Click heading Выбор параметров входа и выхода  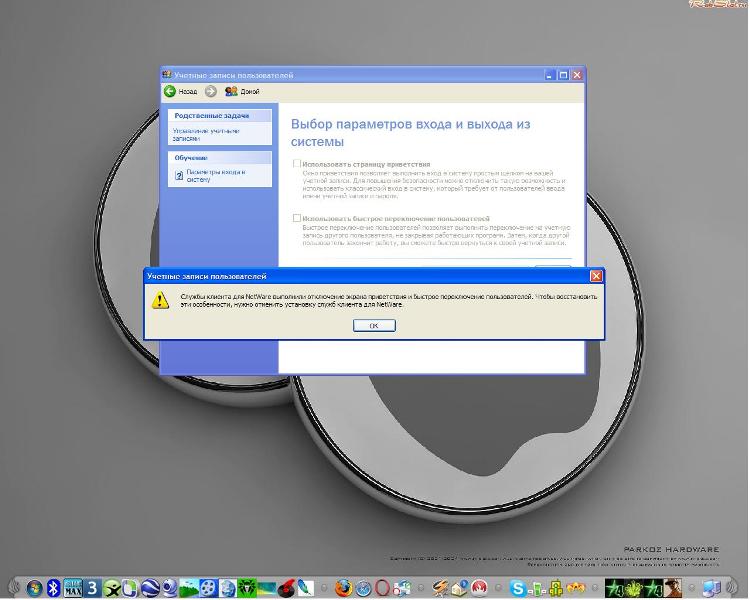(410, 133)
